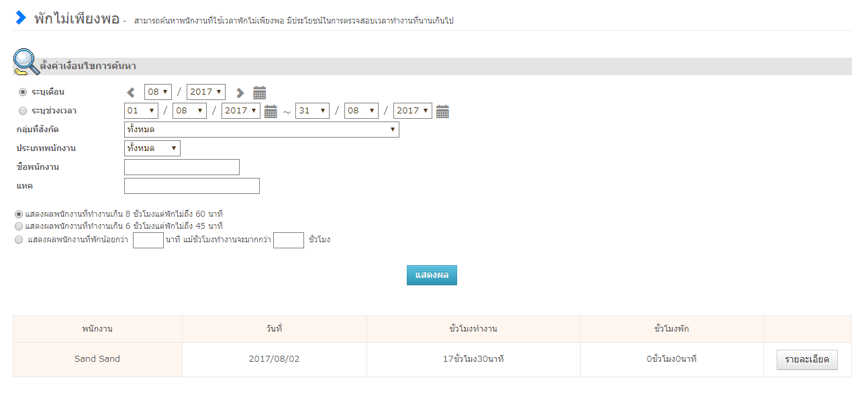The image size is (868, 394).
Task: Choose the over 6 hours, under 45 minutes option
Action: click(19, 226)
